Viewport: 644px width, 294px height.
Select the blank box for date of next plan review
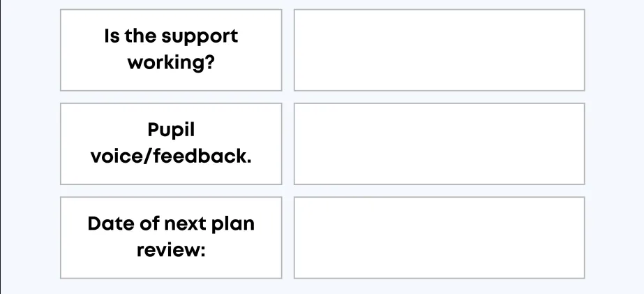tap(439, 237)
